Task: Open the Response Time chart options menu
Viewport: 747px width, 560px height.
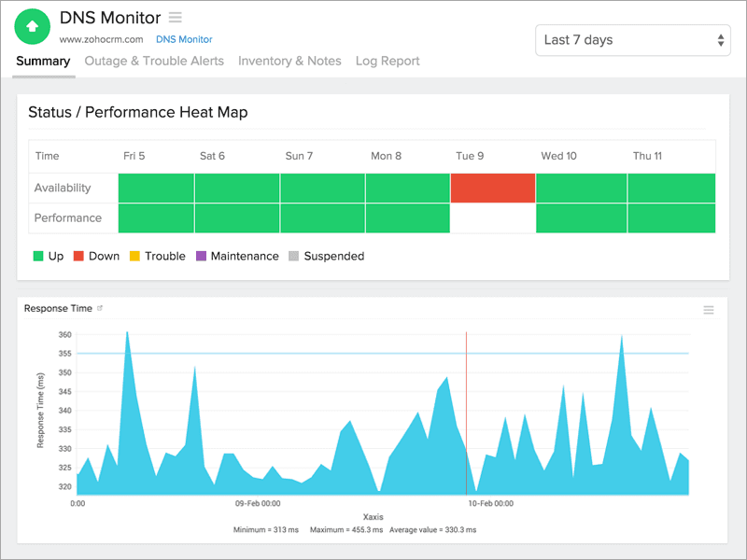Action: (709, 310)
